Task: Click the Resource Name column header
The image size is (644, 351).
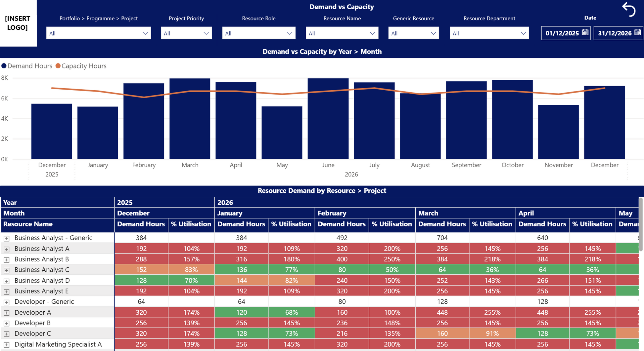Action: click(x=28, y=224)
